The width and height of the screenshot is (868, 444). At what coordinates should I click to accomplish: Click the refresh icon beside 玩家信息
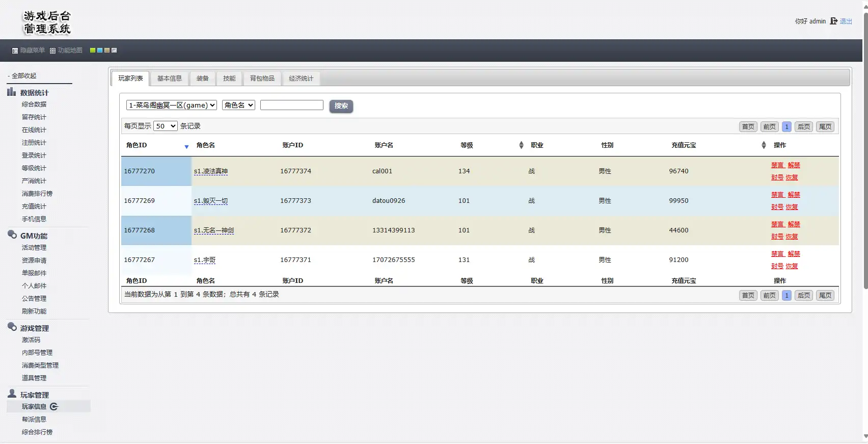[x=54, y=406]
